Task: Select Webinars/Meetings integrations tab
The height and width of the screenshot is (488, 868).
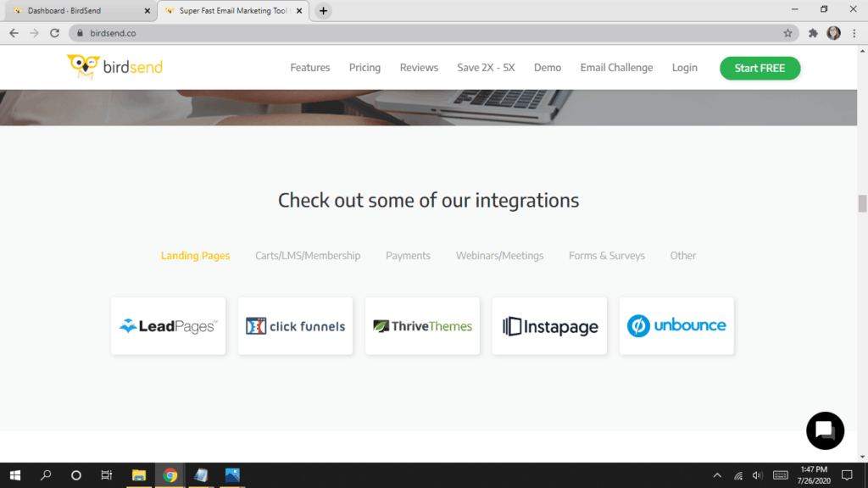Action: tap(500, 256)
